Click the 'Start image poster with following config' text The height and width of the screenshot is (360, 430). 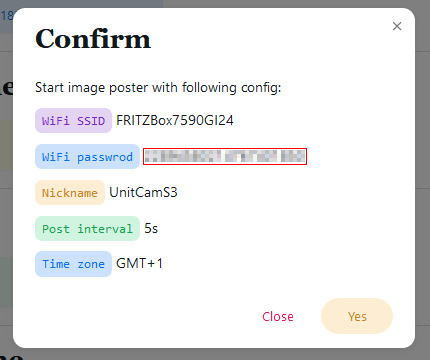158,88
